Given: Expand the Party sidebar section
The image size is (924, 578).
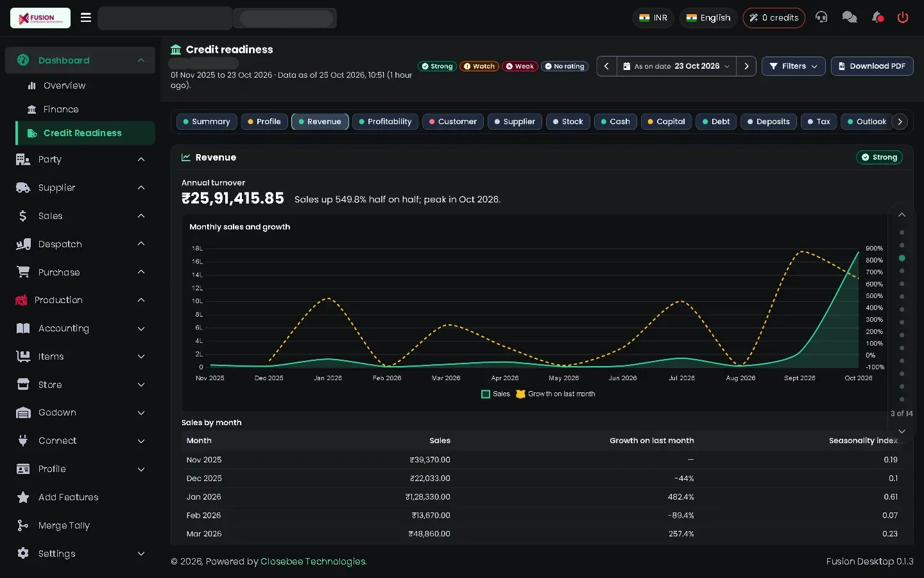Looking at the screenshot, I should (x=80, y=159).
